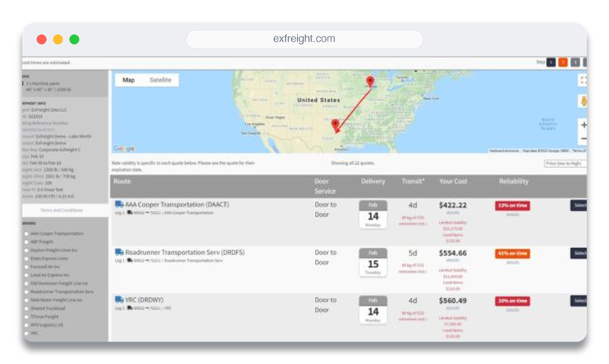
Task: Click the orange 41% on time reliability badge
Action: 512,253
